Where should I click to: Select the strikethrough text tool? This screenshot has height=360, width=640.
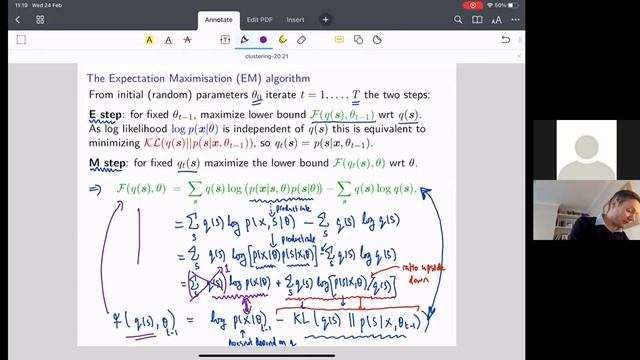coord(187,40)
